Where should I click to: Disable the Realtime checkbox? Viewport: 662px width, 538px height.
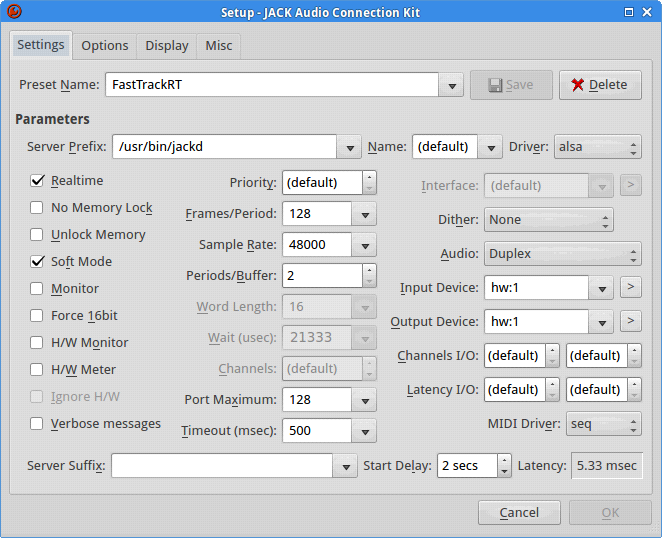click(37, 181)
